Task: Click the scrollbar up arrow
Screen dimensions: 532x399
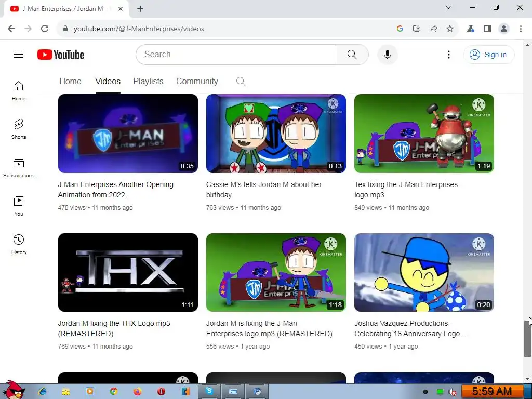Action: pos(527,45)
